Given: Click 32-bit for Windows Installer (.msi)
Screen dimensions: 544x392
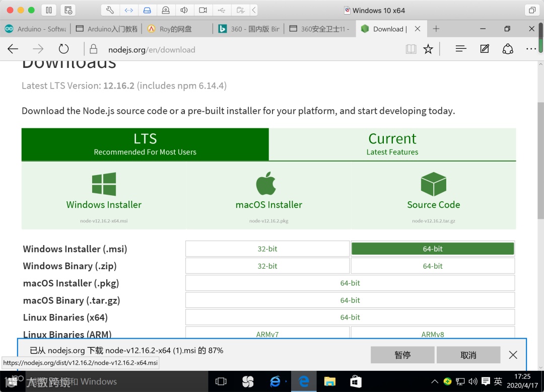Looking at the screenshot, I should point(267,249).
